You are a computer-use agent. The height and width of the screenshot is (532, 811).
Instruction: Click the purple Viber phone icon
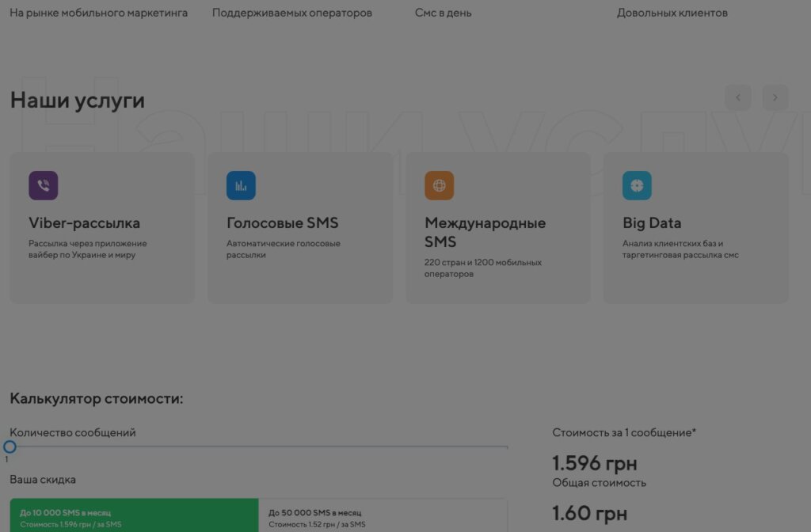(x=44, y=185)
